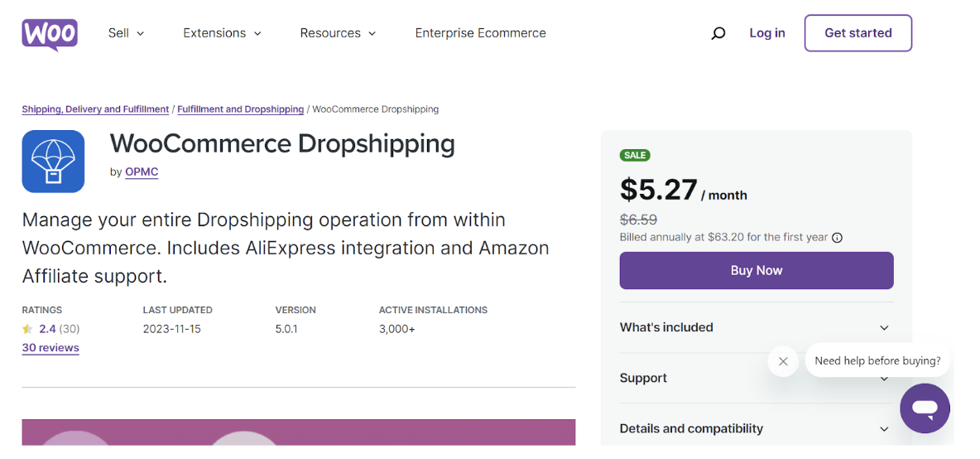Viewport: 980px width, 459px height.
Task: Open the Extensions menu
Action: point(222,33)
